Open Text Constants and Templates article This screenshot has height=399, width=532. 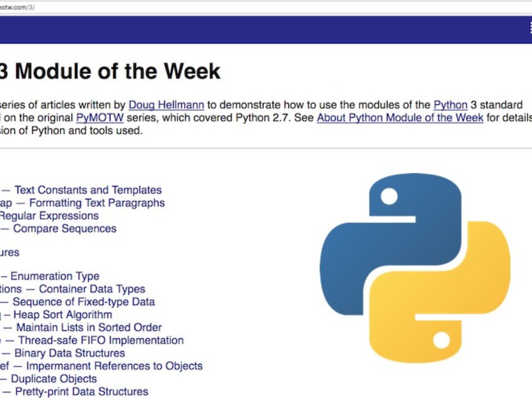tap(89, 190)
